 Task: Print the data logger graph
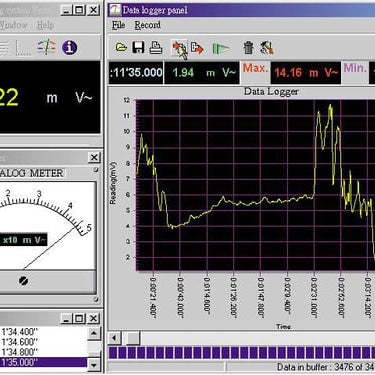coord(156,47)
